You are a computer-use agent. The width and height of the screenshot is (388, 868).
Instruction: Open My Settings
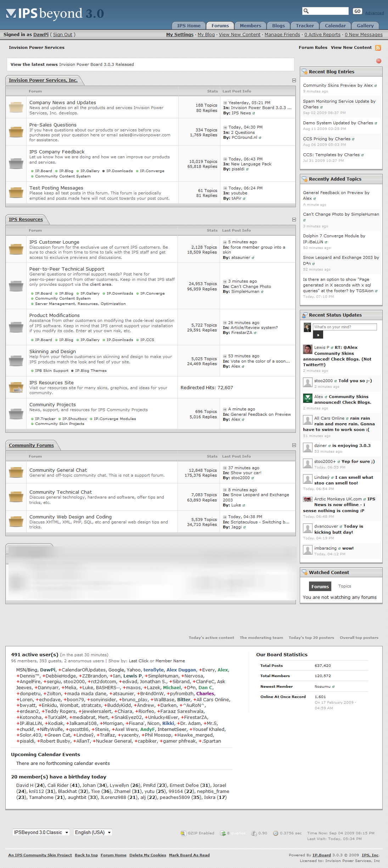(x=180, y=34)
